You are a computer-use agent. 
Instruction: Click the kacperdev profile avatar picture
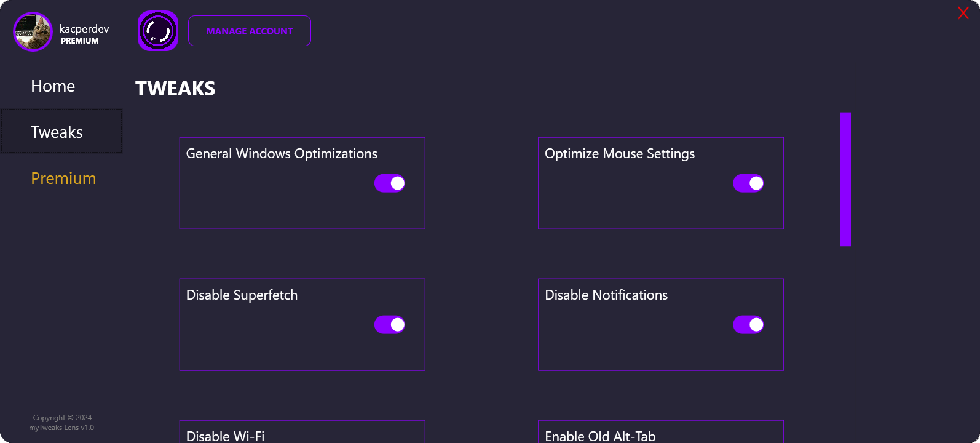click(33, 31)
